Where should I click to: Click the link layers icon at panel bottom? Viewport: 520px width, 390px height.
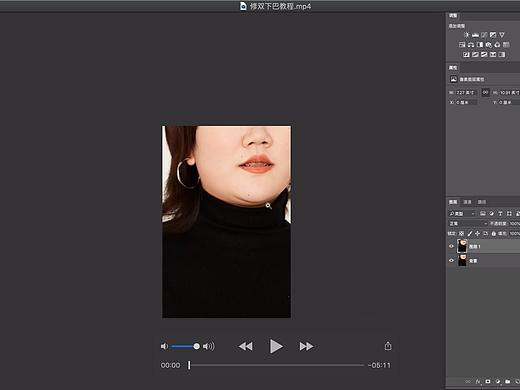click(x=468, y=381)
